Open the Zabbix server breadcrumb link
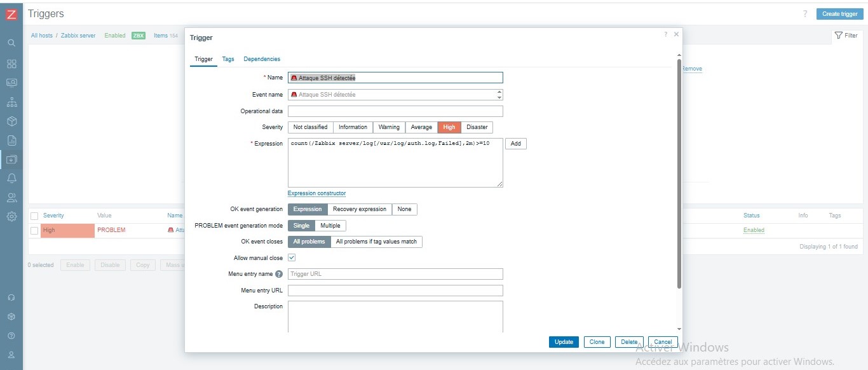This screenshot has width=868, height=370. pos(78,36)
